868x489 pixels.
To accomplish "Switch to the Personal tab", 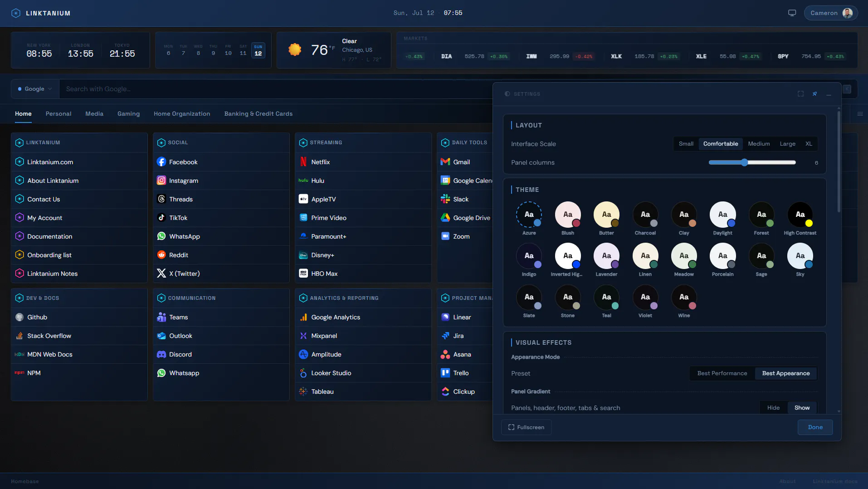I will [59, 114].
